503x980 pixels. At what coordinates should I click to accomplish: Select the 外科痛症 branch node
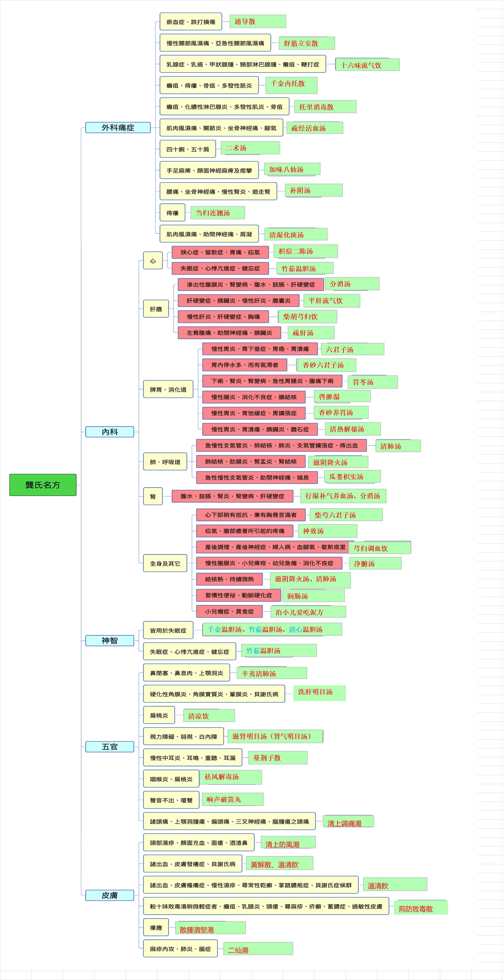click(x=118, y=128)
